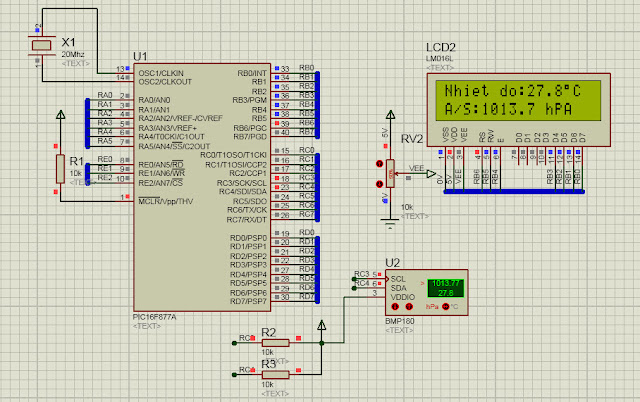640x402 pixels.
Task: Click the 10k value under R2
Action: click(267, 352)
